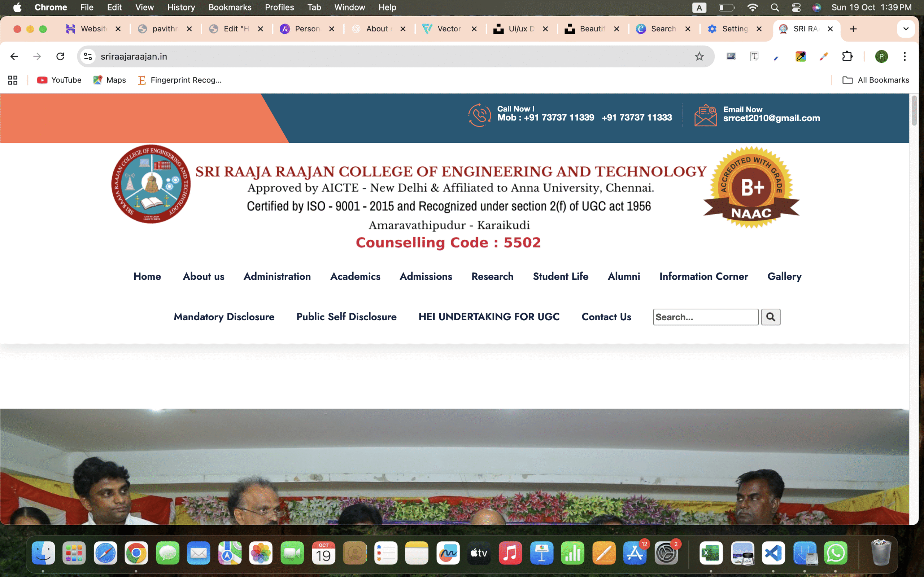Viewport: 924px width, 577px height.
Task: Click the site search magnifier icon
Action: [x=771, y=317]
